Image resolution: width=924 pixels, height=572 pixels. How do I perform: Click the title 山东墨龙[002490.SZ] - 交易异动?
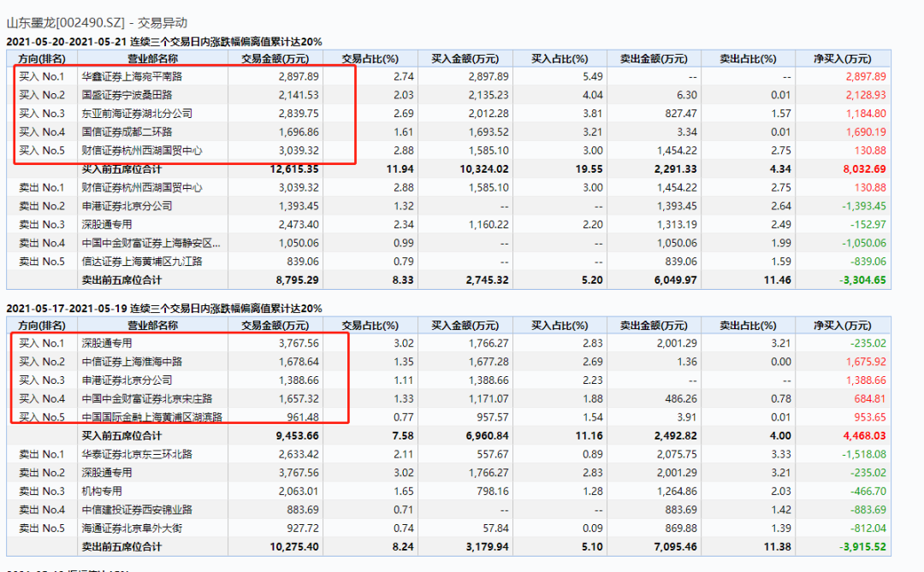coord(97,23)
